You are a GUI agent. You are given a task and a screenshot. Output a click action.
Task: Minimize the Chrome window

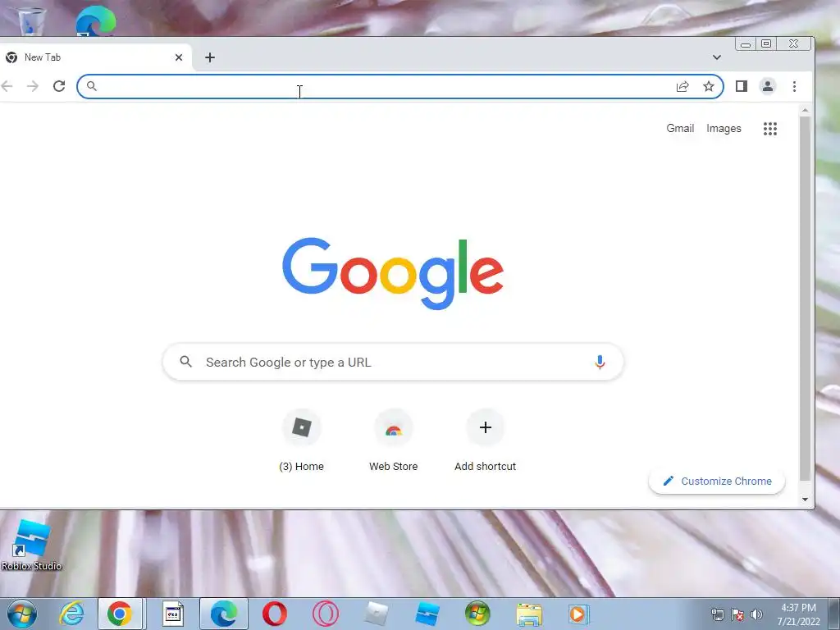coord(745,44)
